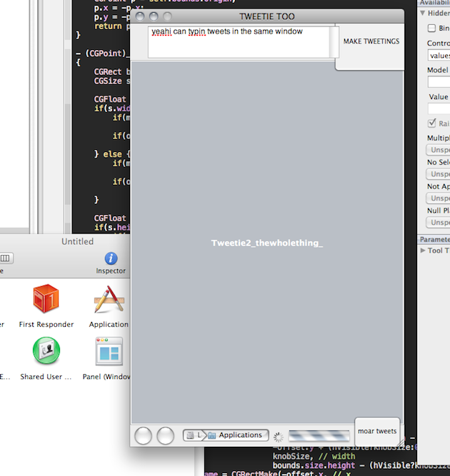Switch to column view mode in Untitled window
Viewport: 450px width, 476px height.
[6, 258]
